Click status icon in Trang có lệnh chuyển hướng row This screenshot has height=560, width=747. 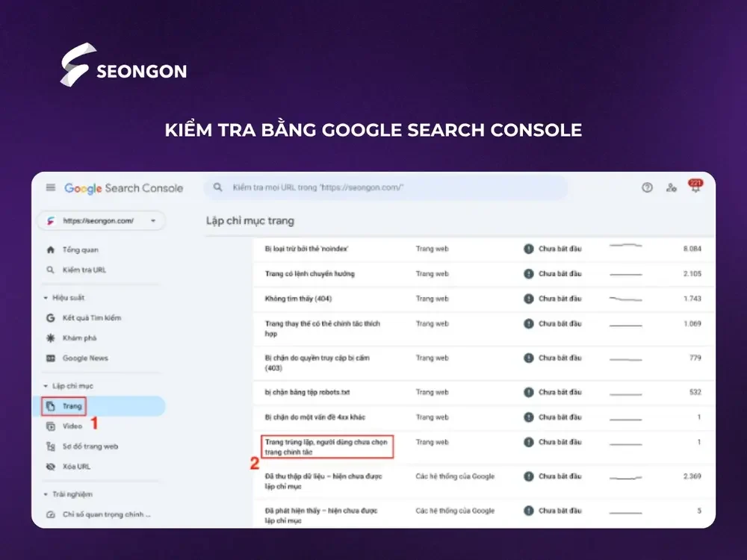[x=529, y=274]
